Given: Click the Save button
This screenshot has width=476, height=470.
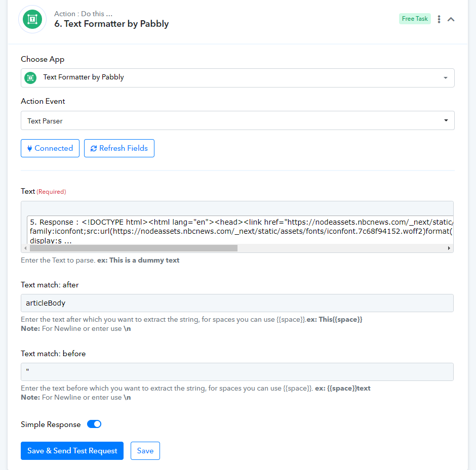Looking at the screenshot, I should pos(145,451).
